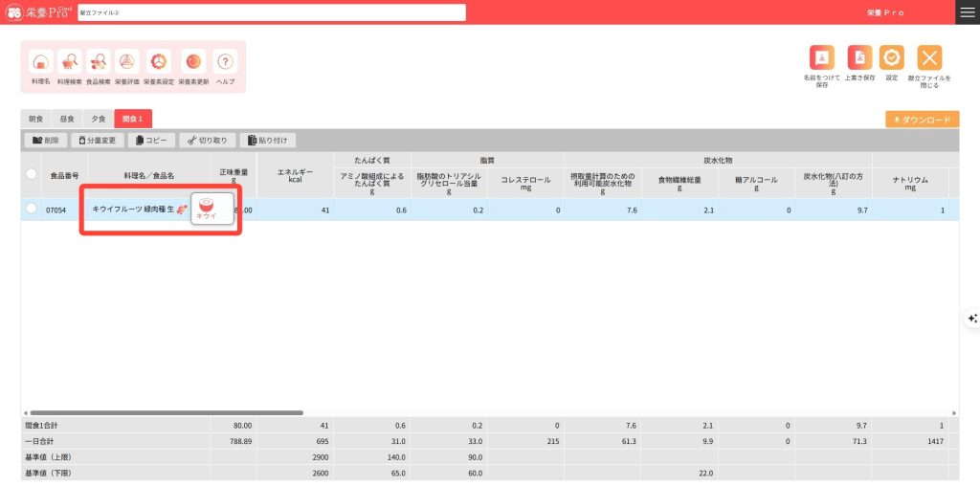This screenshot has height=486, width=980.
Task: Click the コレステロール mg column header
Action: (x=525, y=183)
